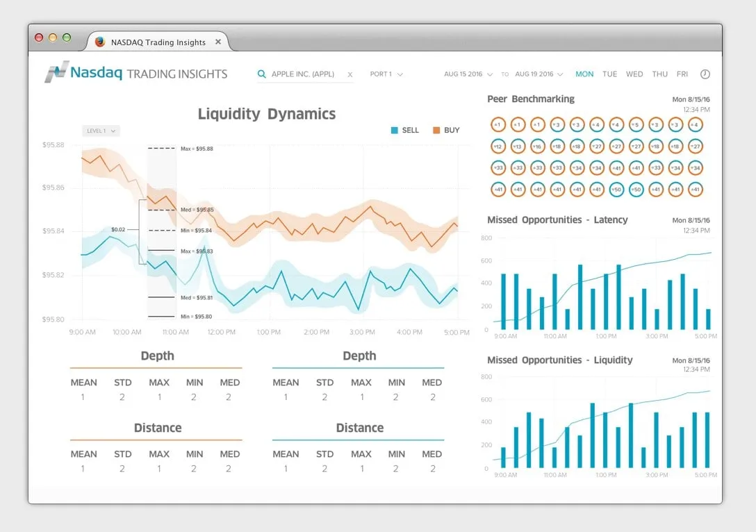Click the $0.02 spread label
The height and width of the screenshot is (532, 756).
[118, 229]
